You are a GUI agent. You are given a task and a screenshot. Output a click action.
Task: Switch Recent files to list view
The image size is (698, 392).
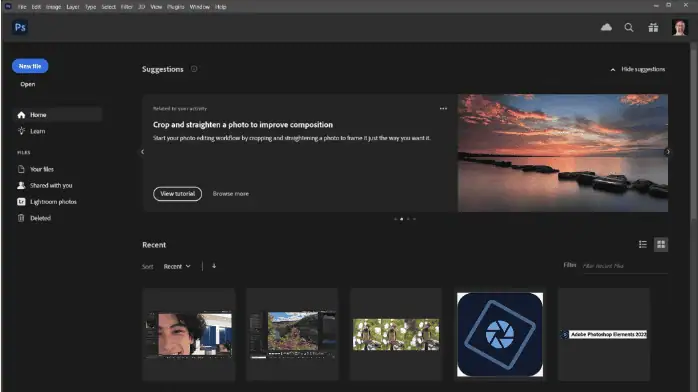click(x=642, y=244)
